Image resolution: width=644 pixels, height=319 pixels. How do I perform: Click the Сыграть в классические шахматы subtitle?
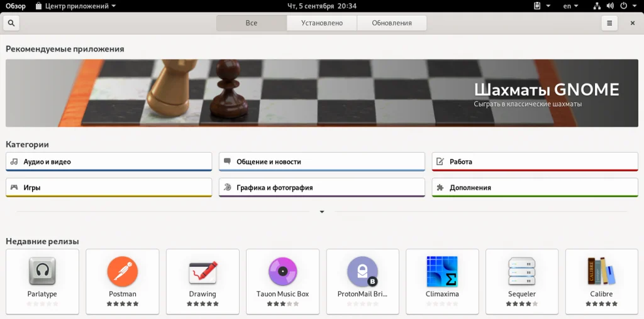[x=528, y=104]
